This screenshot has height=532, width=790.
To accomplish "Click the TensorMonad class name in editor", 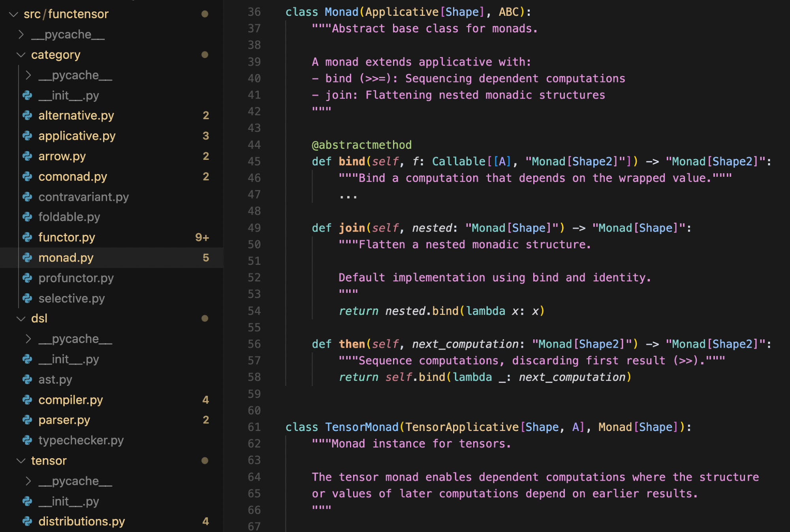I will click(x=361, y=427).
